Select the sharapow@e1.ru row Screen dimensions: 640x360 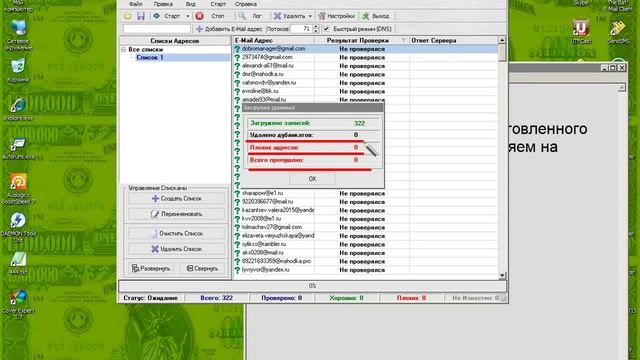366,193
